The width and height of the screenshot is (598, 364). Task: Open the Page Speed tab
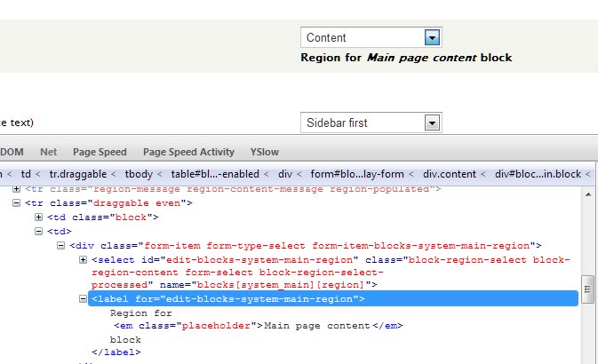[100, 152]
